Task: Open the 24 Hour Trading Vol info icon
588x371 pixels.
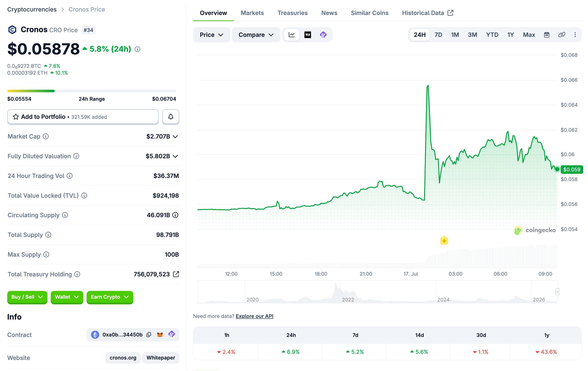Action: pyautogui.click(x=69, y=176)
